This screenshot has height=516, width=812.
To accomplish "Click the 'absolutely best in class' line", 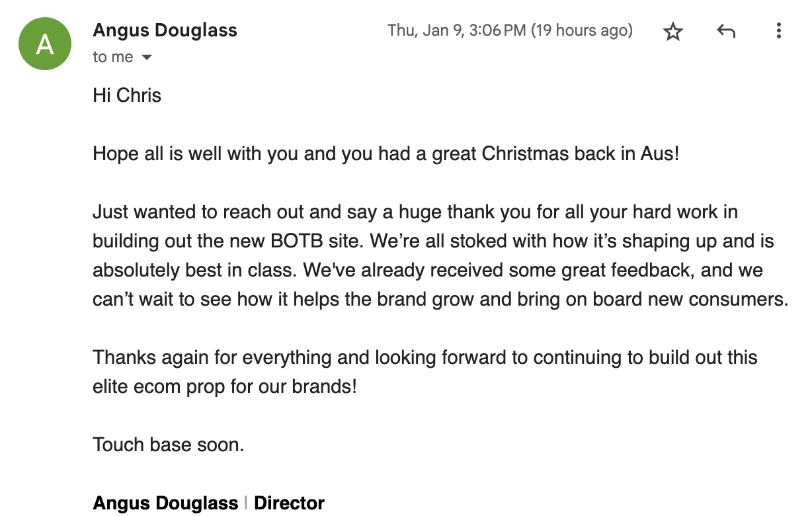I will [x=428, y=270].
